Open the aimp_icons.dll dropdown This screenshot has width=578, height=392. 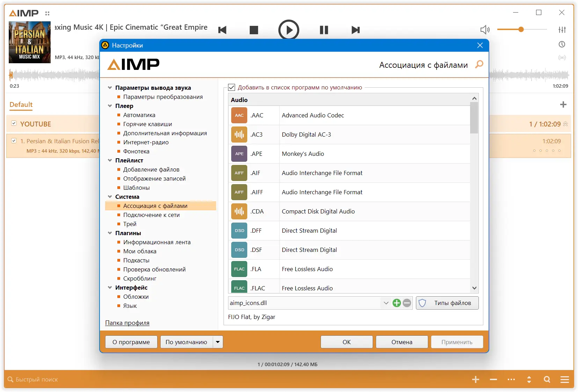coord(386,303)
